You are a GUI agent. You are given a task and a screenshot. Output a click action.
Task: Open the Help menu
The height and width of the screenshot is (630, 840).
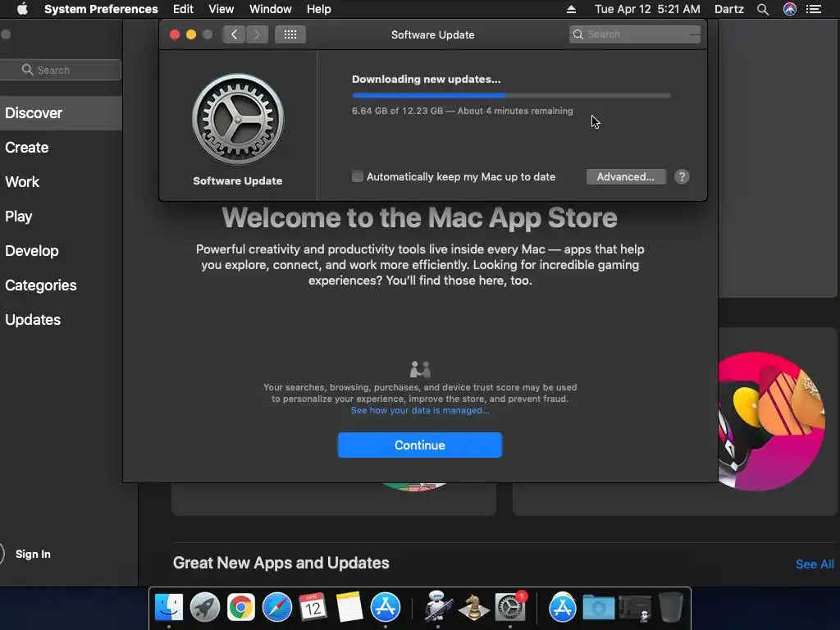[319, 9]
